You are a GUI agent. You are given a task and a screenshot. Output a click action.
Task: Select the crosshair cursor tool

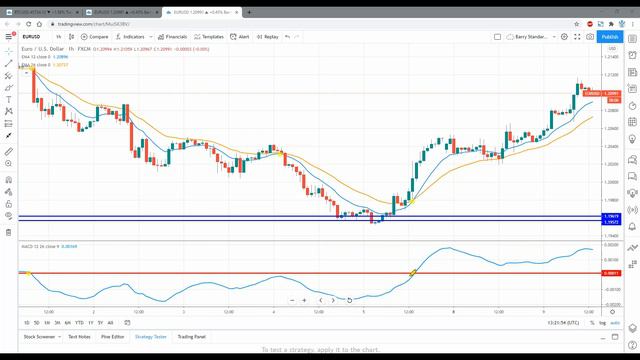(9, 51)
